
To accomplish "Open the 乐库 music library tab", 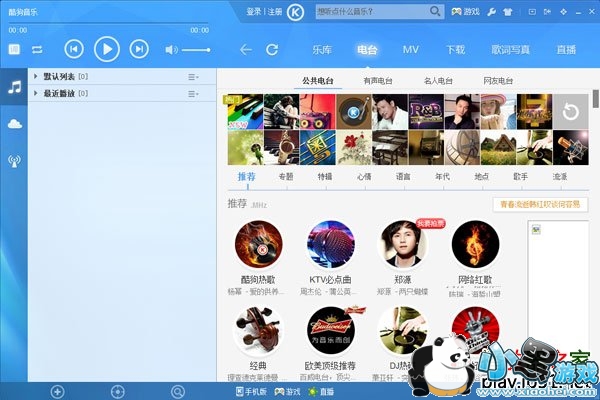I will pos(322,50).
